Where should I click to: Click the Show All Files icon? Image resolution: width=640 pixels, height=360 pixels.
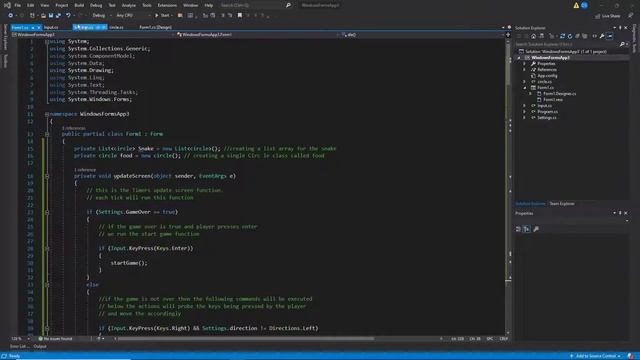point(584,36)
